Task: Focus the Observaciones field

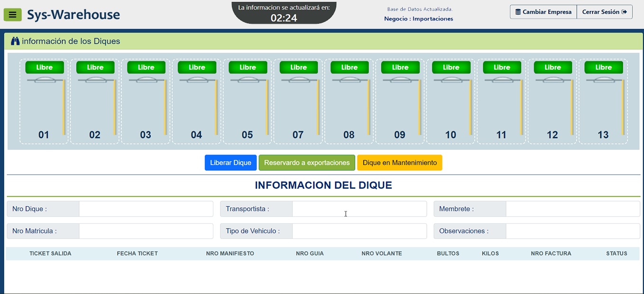Action: (572, 231)
